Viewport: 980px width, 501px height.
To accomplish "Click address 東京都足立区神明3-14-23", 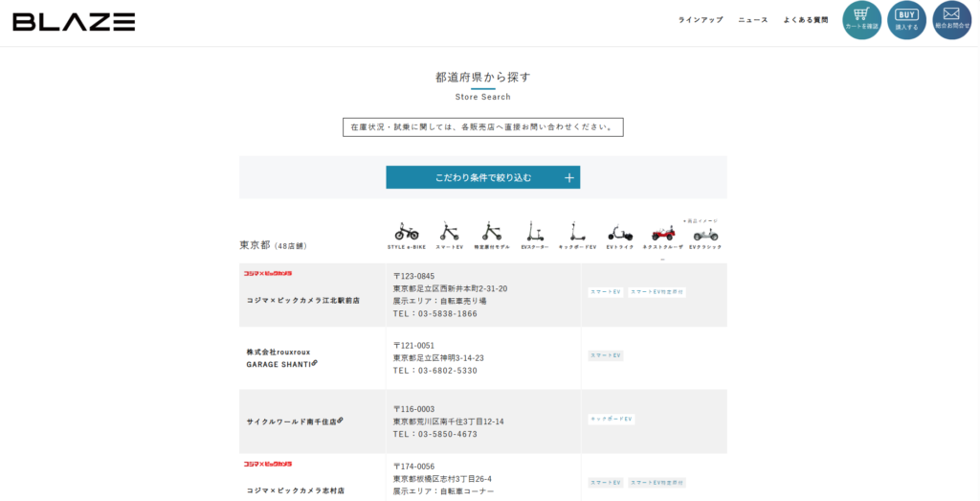I will coord(438,358).
